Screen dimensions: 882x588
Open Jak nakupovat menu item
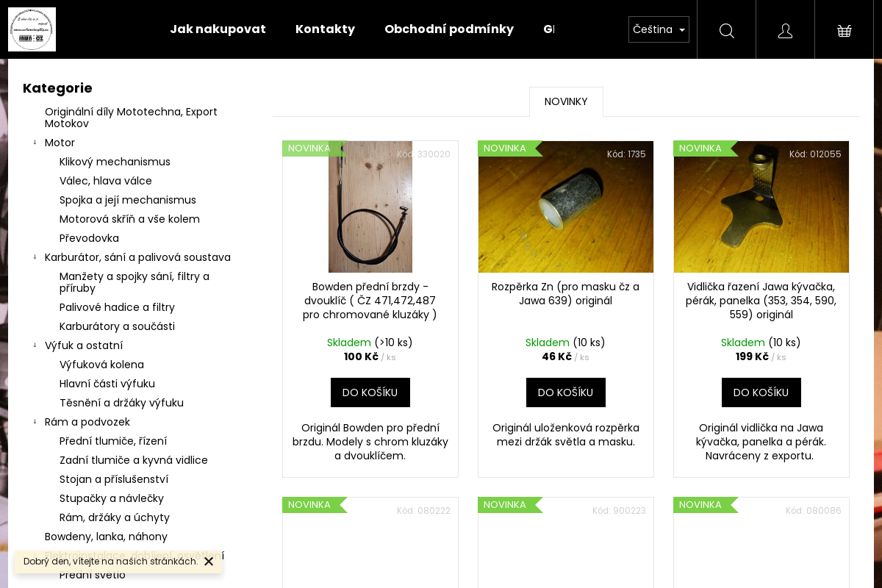point(218,29)
